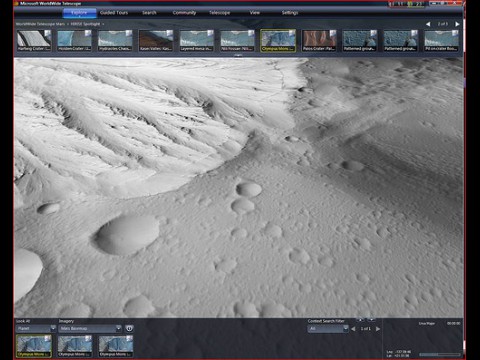Select the Telescope tab

click(x=220, y=13)
